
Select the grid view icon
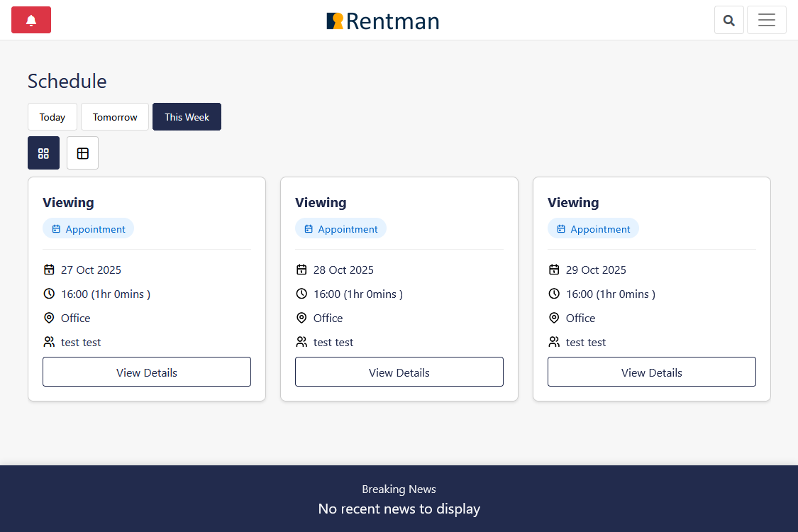point(43,153)
